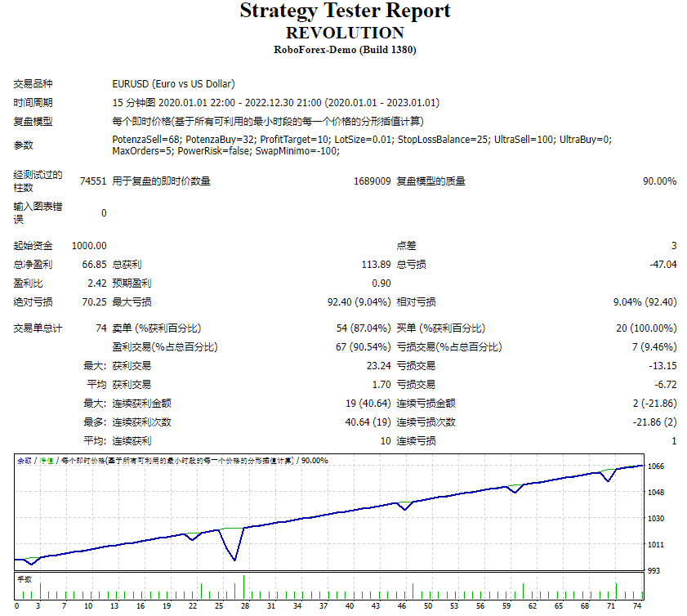Click maximal consecutive loss '-21.86 (2)'
Screen dimensions: 687x616
[654, 422]
